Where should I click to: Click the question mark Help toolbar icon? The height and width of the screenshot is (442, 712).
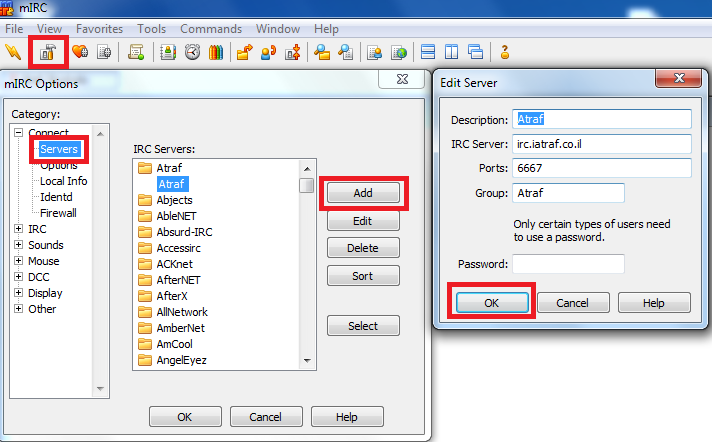click(505, 52)
